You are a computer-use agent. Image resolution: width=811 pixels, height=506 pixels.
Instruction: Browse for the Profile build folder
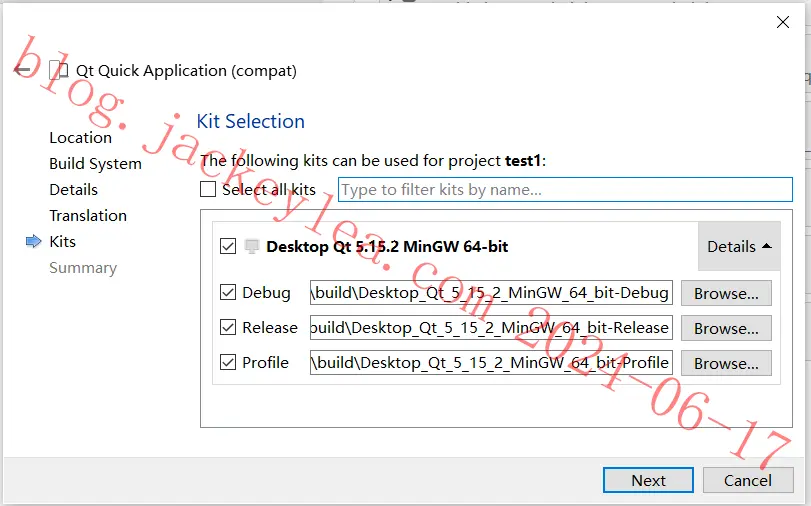coord(726,363)
